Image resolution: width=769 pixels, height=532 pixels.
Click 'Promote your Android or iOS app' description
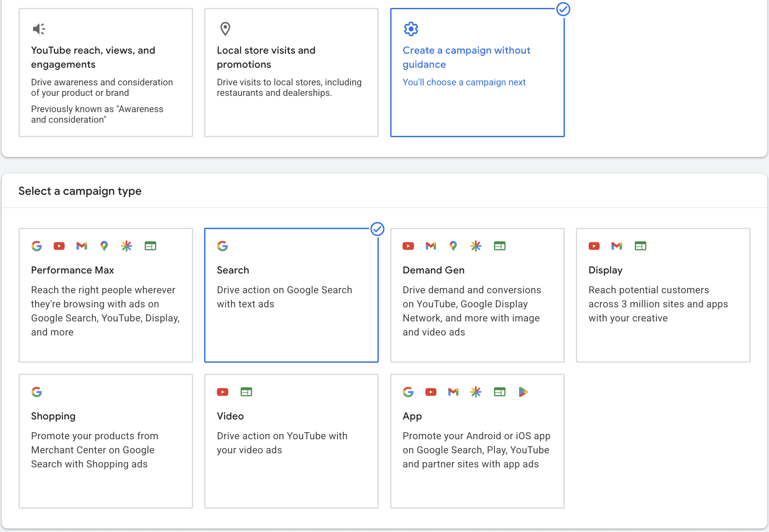(x=476, y=450)
